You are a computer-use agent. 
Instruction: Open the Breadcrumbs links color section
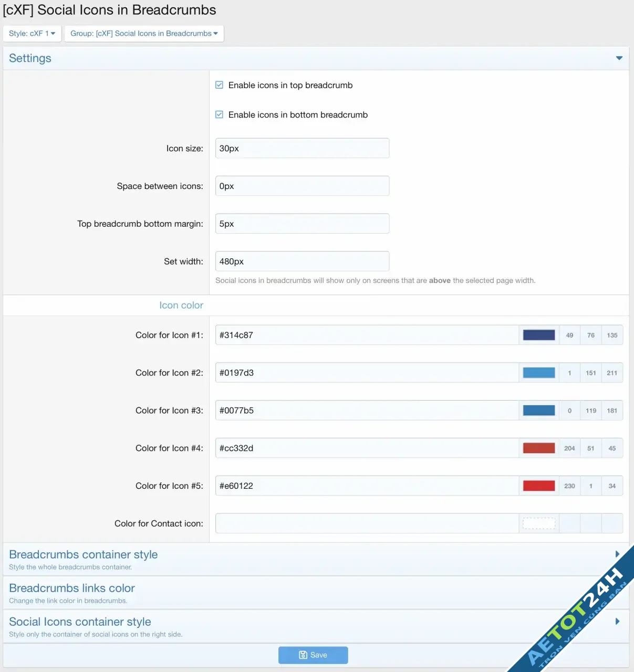(72, 589)
